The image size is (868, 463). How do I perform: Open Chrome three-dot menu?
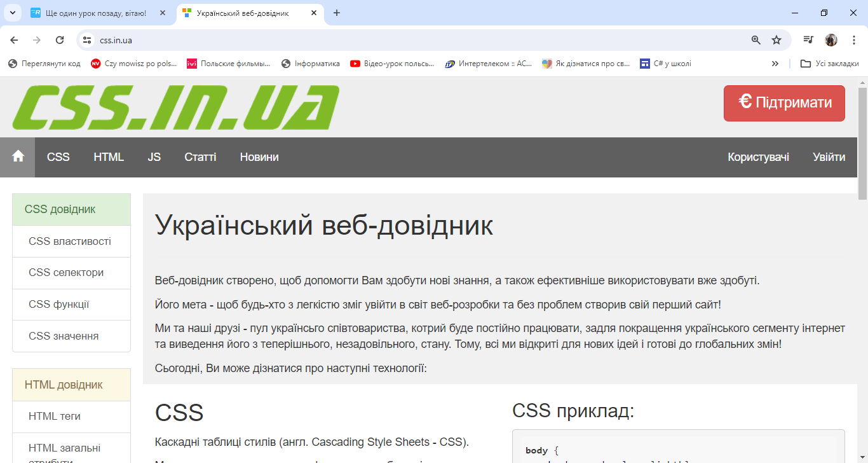pyautogui.click(x=854, y=39)
